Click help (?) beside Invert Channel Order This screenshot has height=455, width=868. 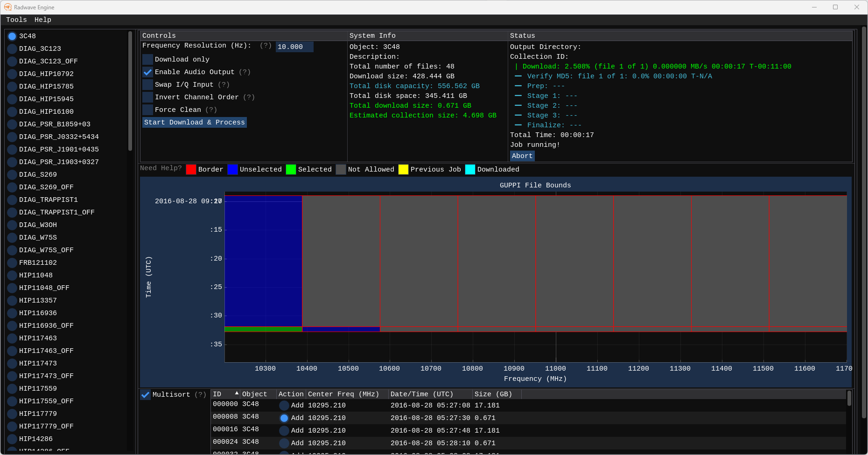tap(249, 97)
